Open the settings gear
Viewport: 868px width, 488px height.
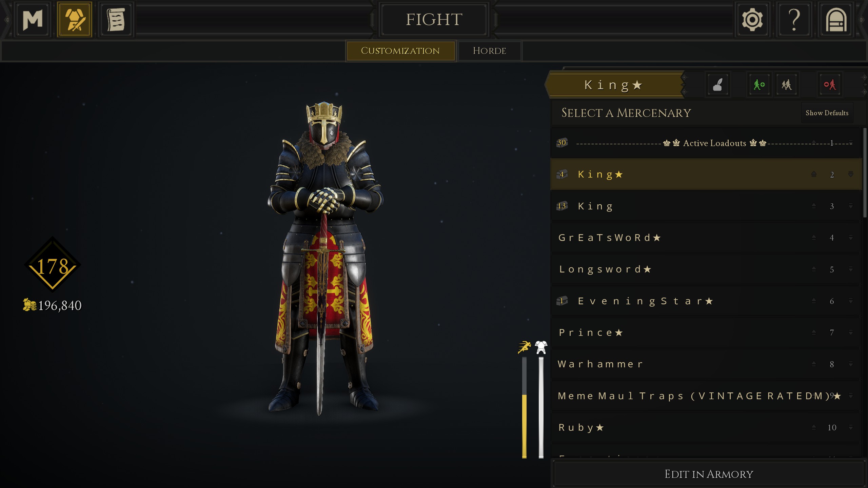click(x=752, y=19)
